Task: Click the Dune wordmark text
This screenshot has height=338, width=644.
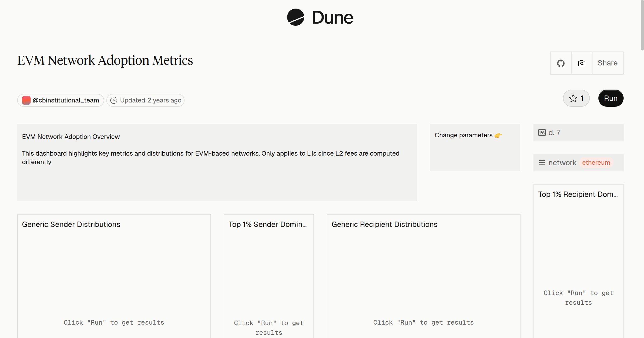Action: click(x=333, y=18)
